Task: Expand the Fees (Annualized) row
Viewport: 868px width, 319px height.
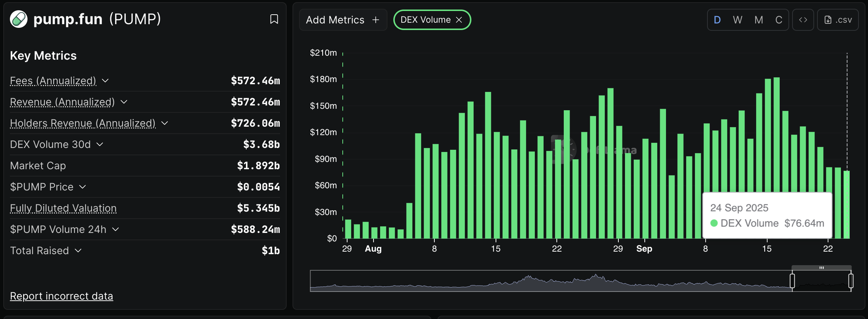Action: (x=105, y=81)
